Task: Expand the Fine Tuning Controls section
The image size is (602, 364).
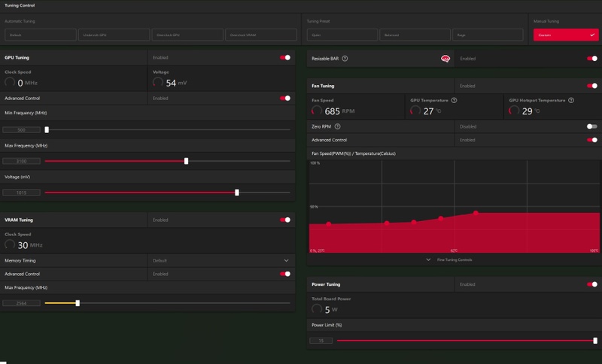Action: coord(449,259)
